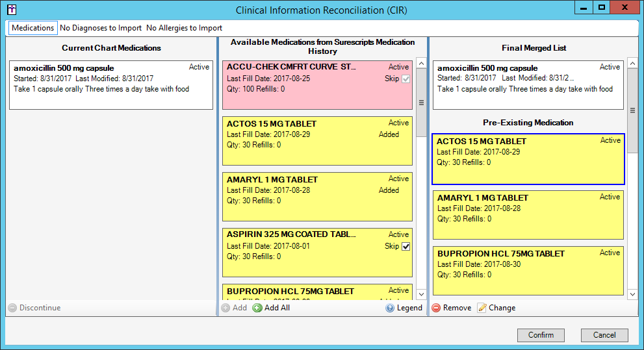This screenshot has width=644, height=350.
Task: Click Last Fill Date 2017-08-01 text
Action: pos(268,246)
